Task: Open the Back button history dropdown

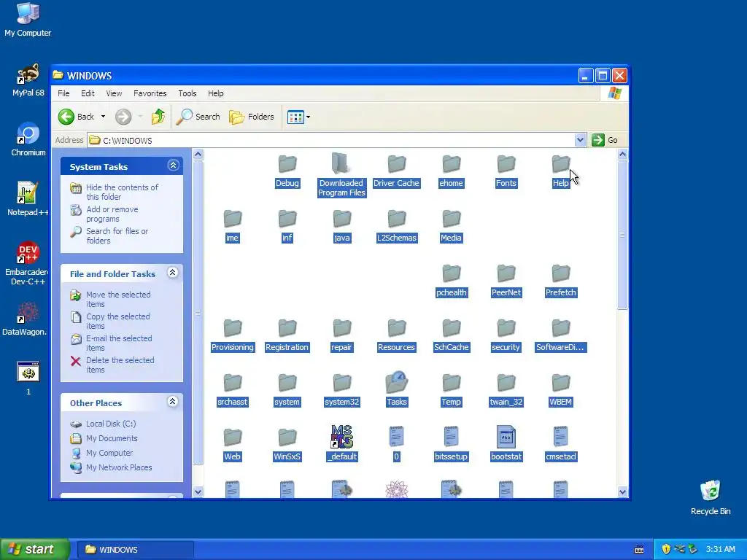Action: pyautogui.click(x=103, y=117)
